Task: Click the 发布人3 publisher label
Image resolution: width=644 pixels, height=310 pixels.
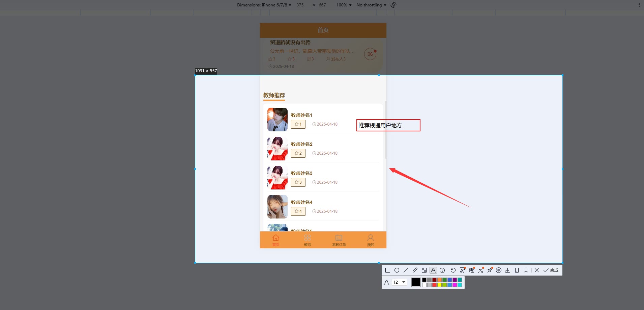Action: tap(336, 59)
